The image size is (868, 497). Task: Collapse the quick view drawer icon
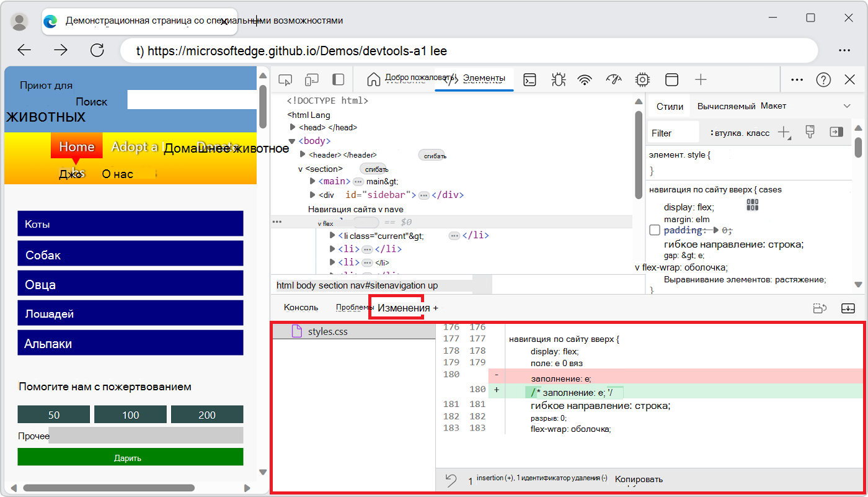click(848, 308)
